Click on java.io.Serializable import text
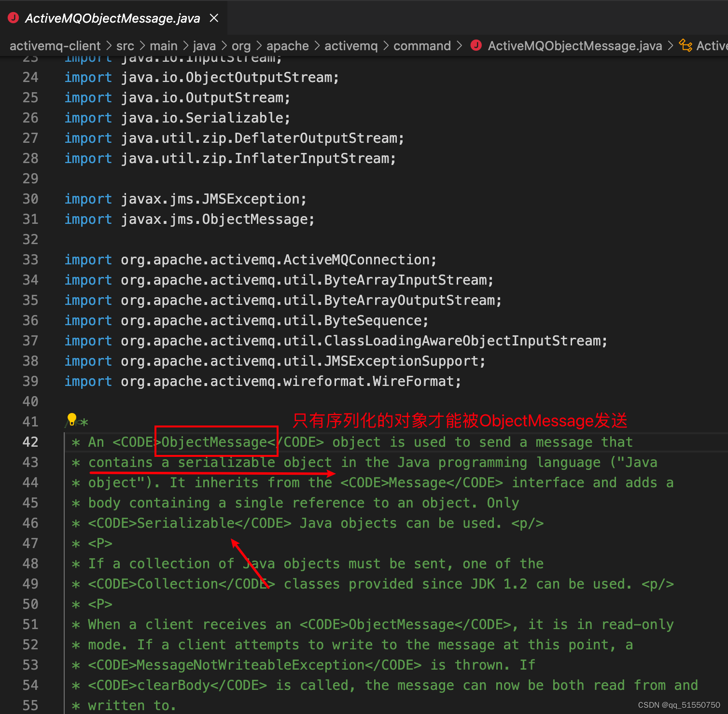 pyautogui.click(x=206, y=118)
